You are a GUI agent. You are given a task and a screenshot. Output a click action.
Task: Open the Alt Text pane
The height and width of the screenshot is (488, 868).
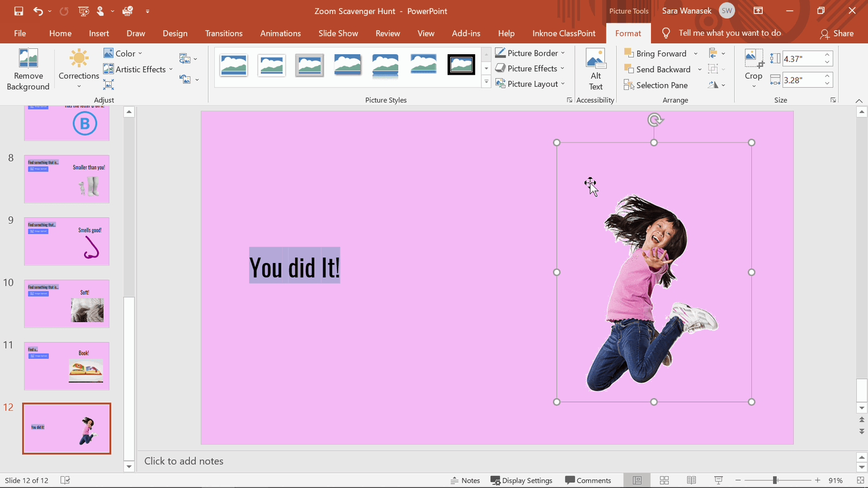coord(595,69)
